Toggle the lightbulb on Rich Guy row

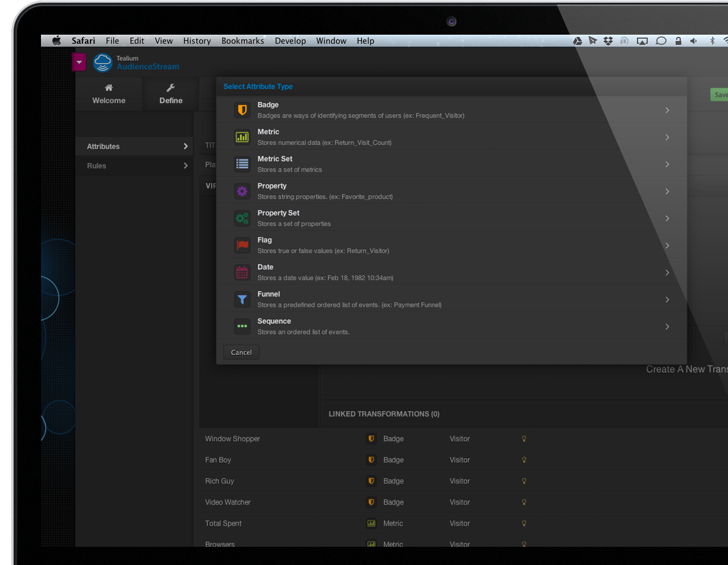click(x=524, y=481)
